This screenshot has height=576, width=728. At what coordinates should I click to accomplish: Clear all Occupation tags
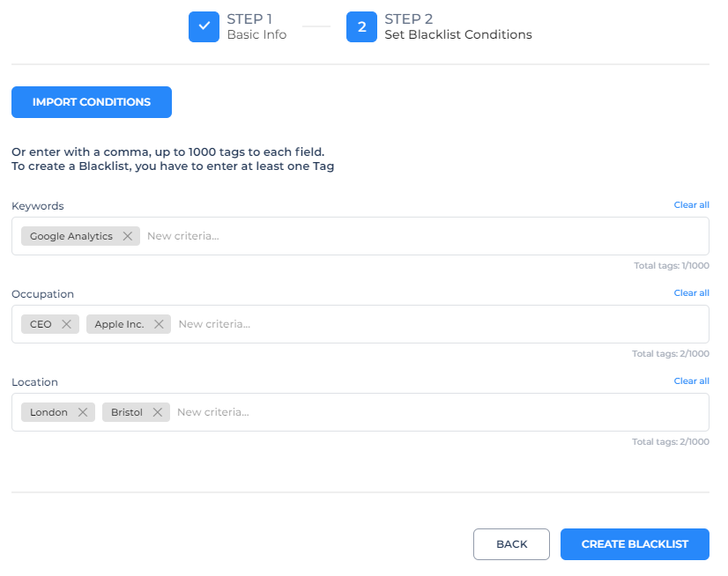tap(691, 293)
